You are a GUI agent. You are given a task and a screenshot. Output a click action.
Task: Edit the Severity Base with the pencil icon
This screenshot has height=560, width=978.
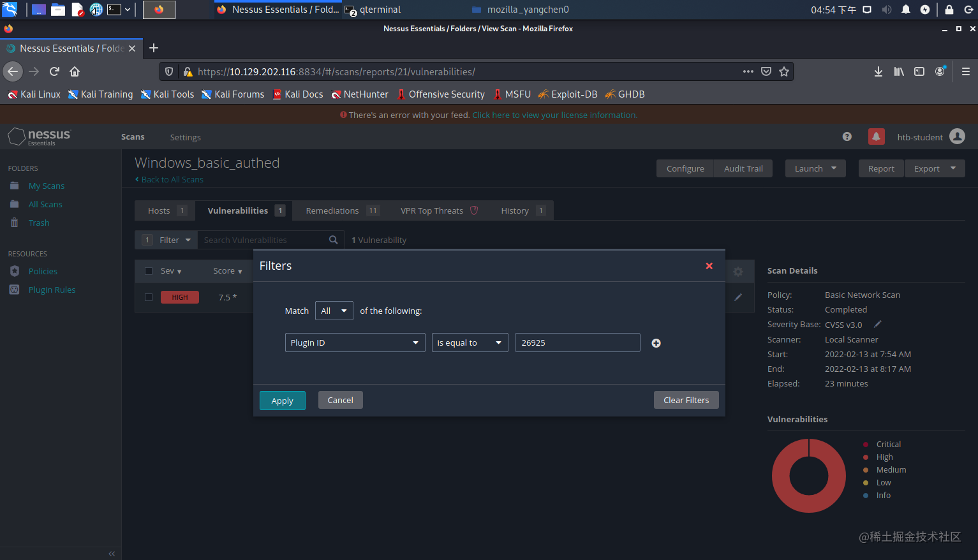(x=878, y=324)
